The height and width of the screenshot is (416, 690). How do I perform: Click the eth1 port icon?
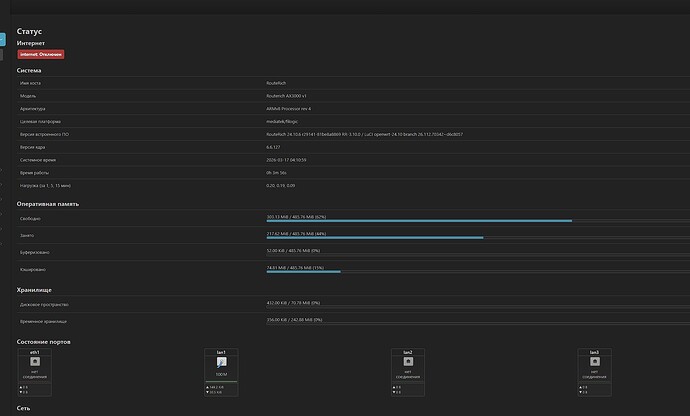(35, 361)
